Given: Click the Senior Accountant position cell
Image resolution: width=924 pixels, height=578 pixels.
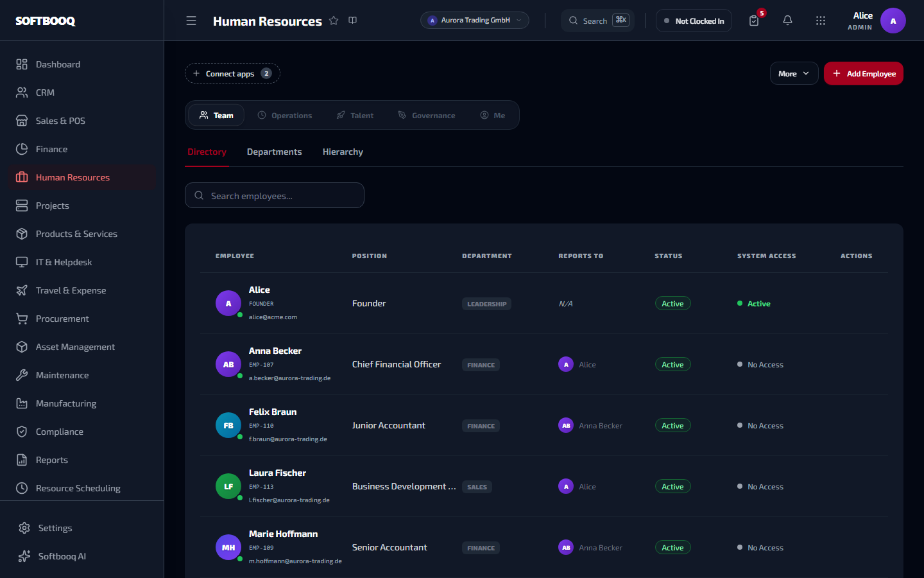Looking at the screenshot, I should tap(389, 547).
